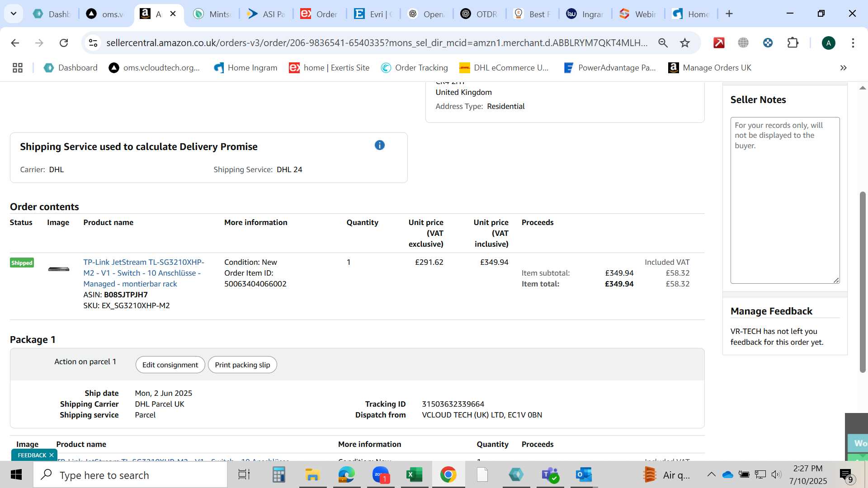Open Microsoft Edge from taskbar
The image size is (868, 488).
coord(347,475)
